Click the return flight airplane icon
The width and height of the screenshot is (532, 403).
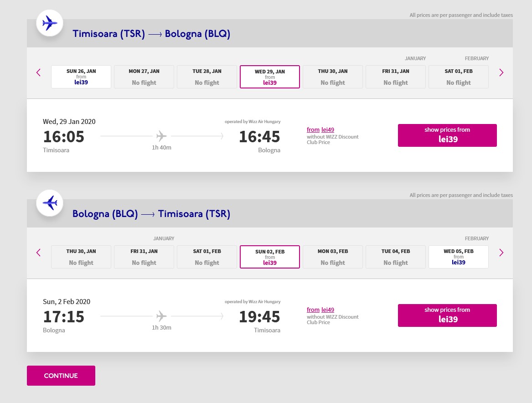[50, 203]
